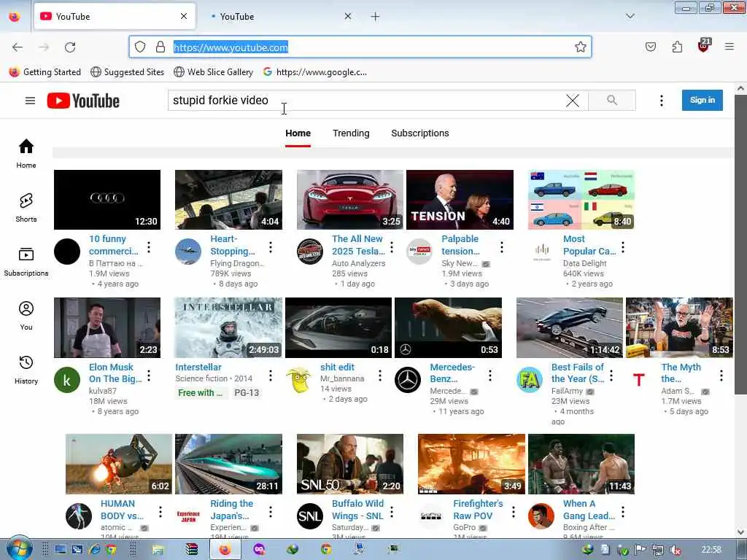Switch to the Subscriptions tab at top

[x=420, y=133]
